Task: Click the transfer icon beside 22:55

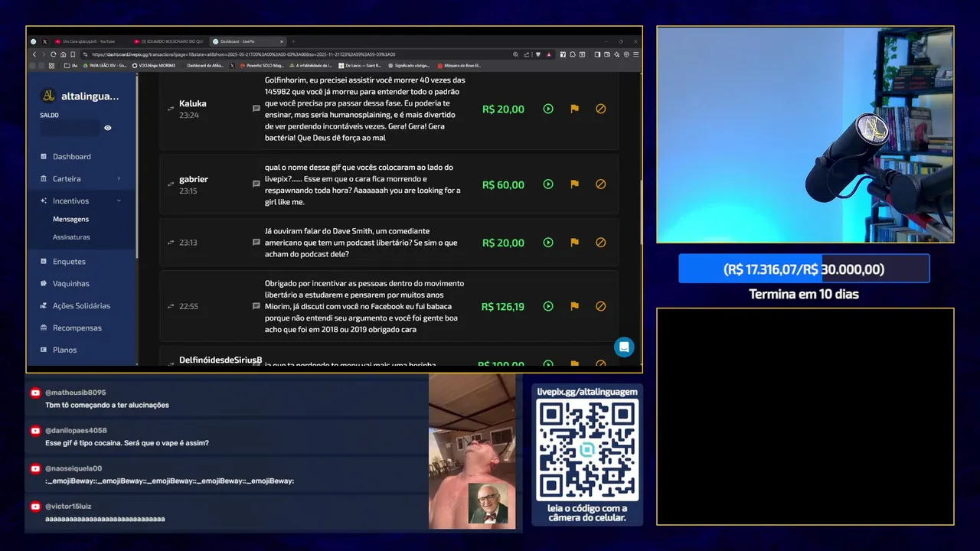Action: coord(171,306)
